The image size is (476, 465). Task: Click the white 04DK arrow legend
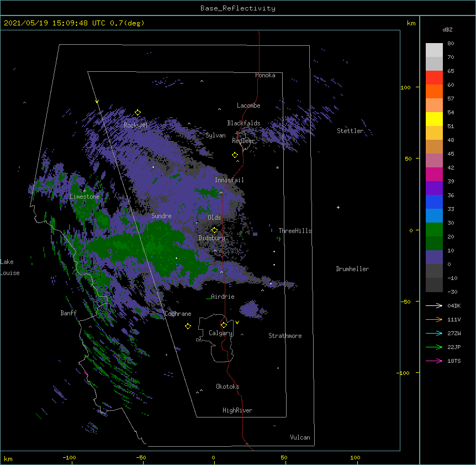(434, 305)
